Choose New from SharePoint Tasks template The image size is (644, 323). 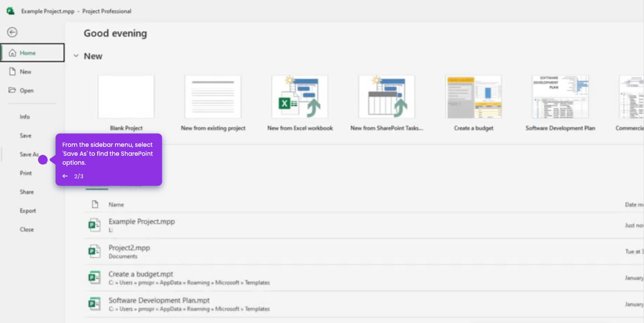click(x=387, y=97)
